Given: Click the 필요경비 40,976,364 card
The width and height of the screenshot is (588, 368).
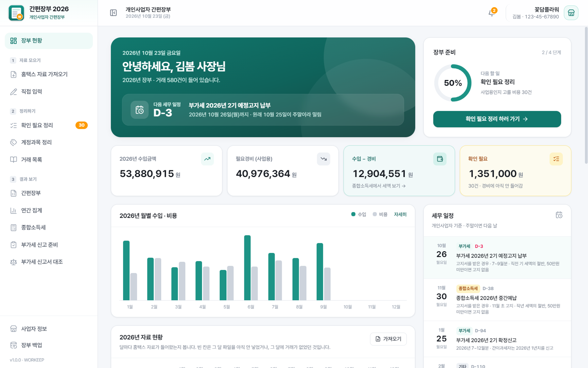Looking at the screenshot, I should pyautogui.click(x=283, y=171).
